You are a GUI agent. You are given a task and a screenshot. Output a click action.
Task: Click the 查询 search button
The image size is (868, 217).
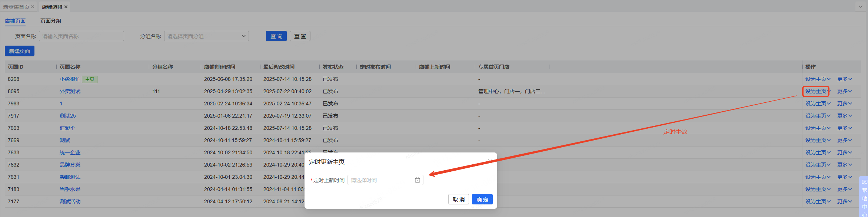pos(276,36)
